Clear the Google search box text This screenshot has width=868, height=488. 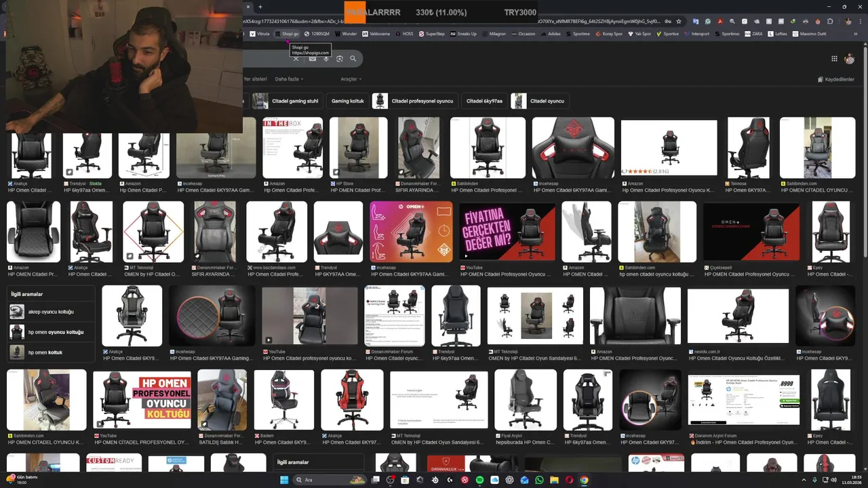pyautogui.click(x=296, y=59)
